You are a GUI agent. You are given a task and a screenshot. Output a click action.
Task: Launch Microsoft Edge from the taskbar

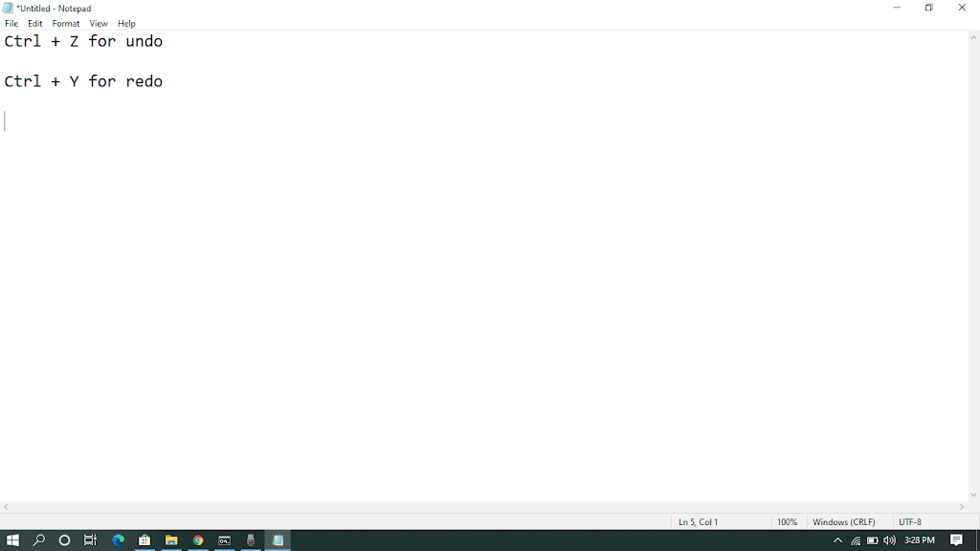point(119,540)
